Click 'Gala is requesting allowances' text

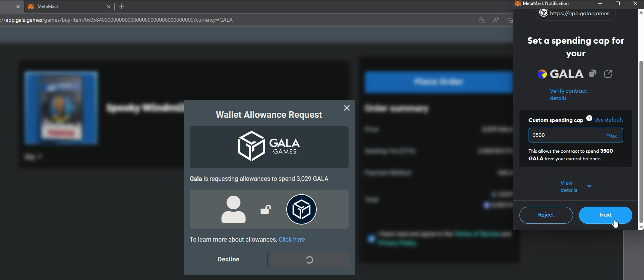[259, 179]
